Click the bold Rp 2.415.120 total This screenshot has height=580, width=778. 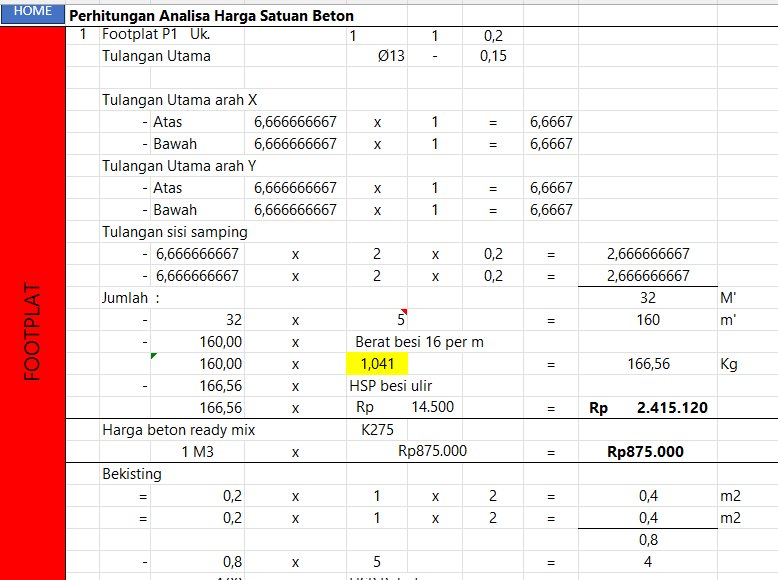click(648, 408)
